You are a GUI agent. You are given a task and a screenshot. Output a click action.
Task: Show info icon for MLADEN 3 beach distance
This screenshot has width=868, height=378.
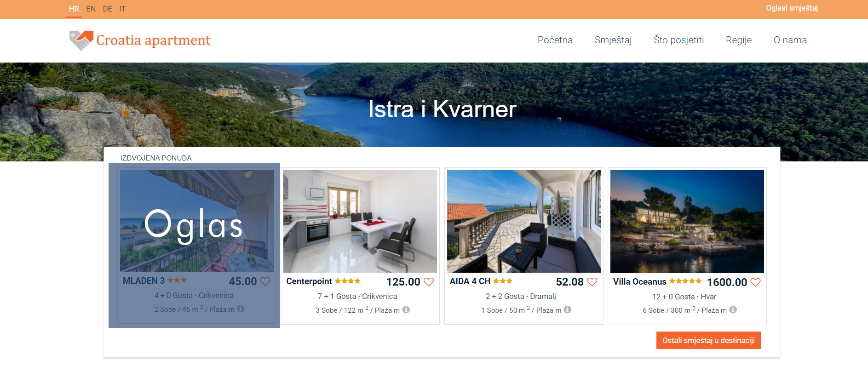(x=241, y=309)
